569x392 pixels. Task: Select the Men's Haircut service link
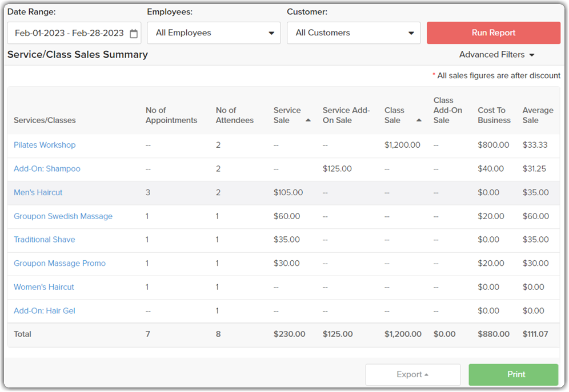38,193
